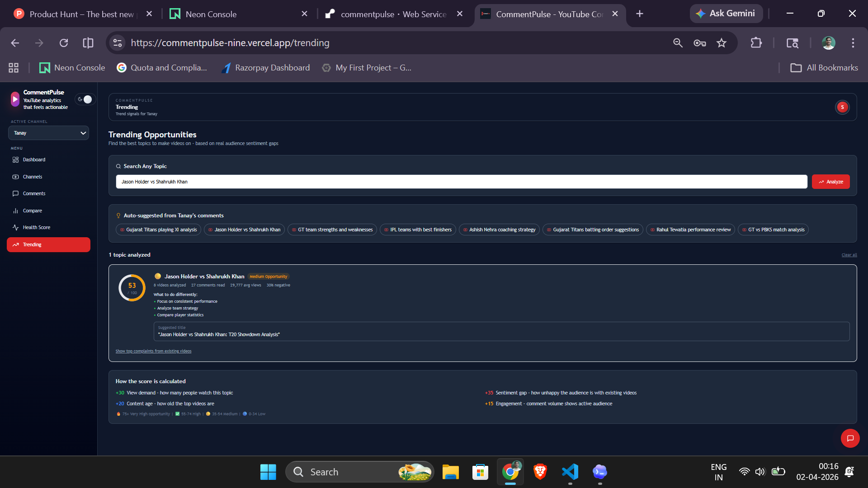Open the Comments section
The image size is (868, 488).
point(34,193)
